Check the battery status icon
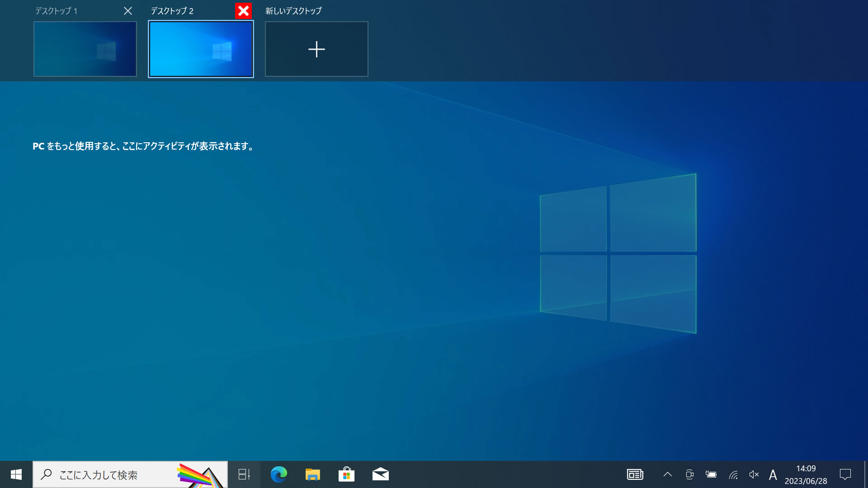Viewport: 868px width, 488px height. (711, 474)
